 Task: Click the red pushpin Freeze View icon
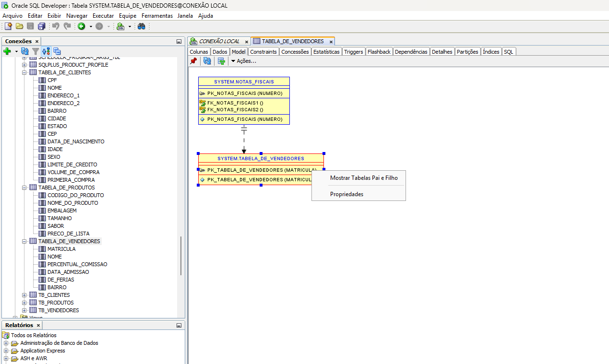[193, 61]
